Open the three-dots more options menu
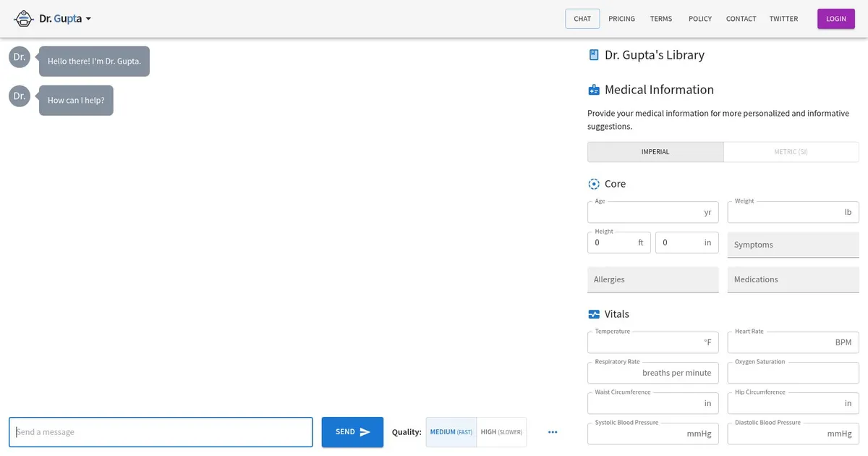The width and height of the screenshot is (868, 456). (553, 432)
